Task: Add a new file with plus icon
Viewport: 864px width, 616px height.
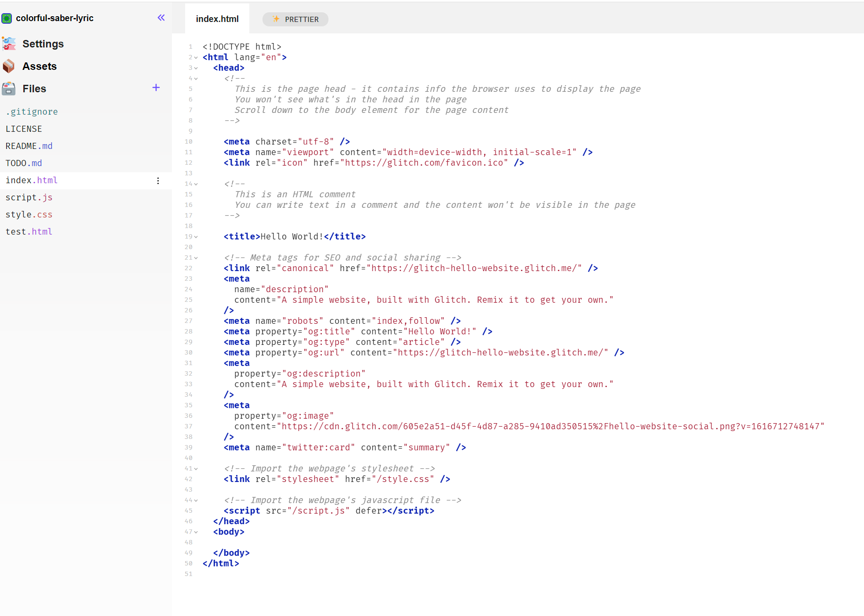Action: [156, 87]
